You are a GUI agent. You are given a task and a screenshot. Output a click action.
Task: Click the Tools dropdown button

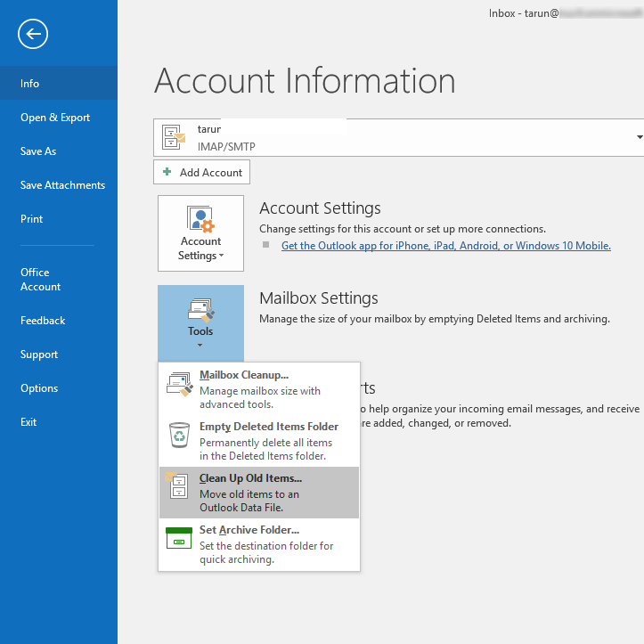coord(200,323)
